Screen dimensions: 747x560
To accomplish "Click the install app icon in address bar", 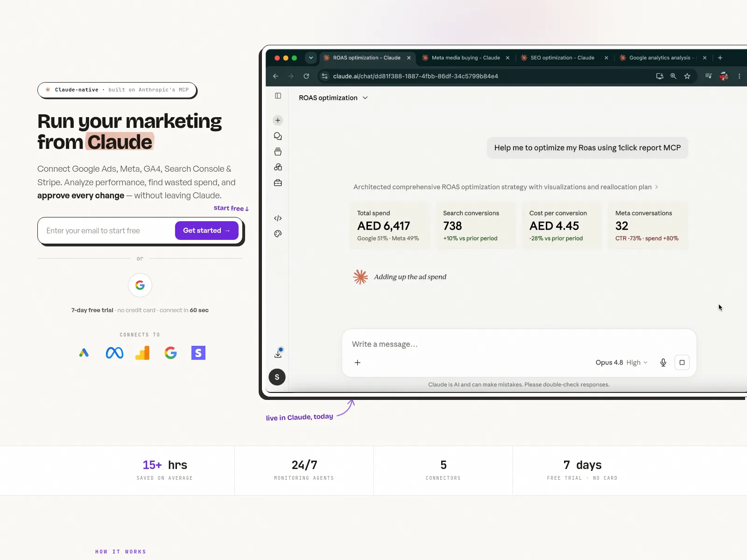I will [660, 76].
